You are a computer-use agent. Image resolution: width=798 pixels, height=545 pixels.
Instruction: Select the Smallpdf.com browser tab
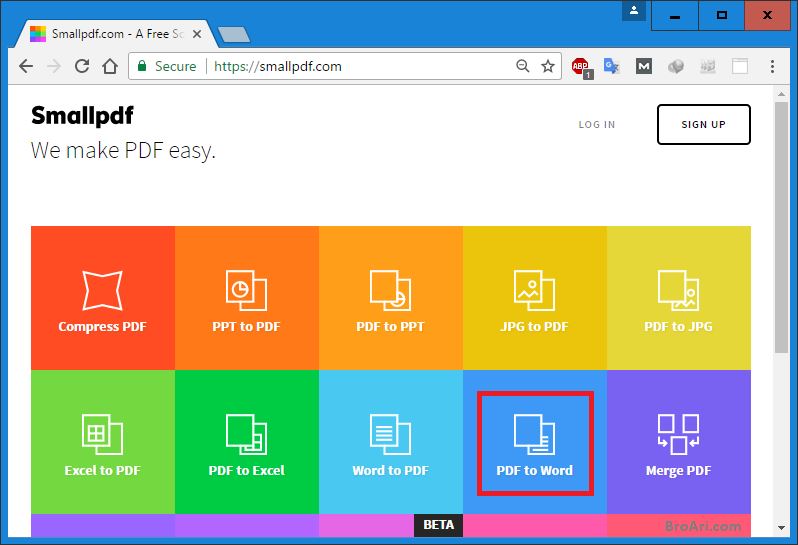(110, 34)
